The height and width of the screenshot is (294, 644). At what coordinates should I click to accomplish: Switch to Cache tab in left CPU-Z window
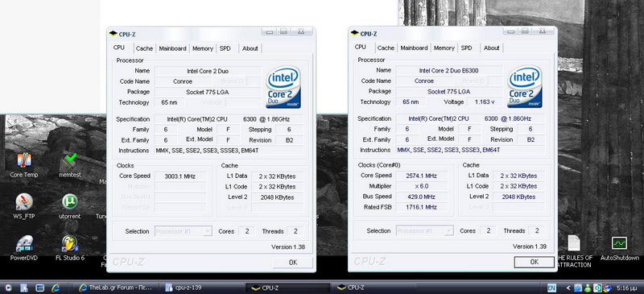click(145, 48)
